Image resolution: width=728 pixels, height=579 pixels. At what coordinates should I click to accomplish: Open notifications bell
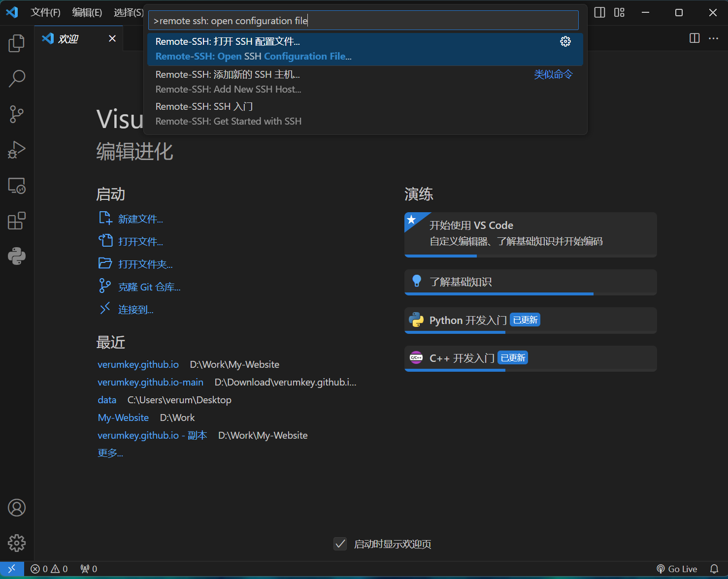pyautogui.click(x=714, y=569)
